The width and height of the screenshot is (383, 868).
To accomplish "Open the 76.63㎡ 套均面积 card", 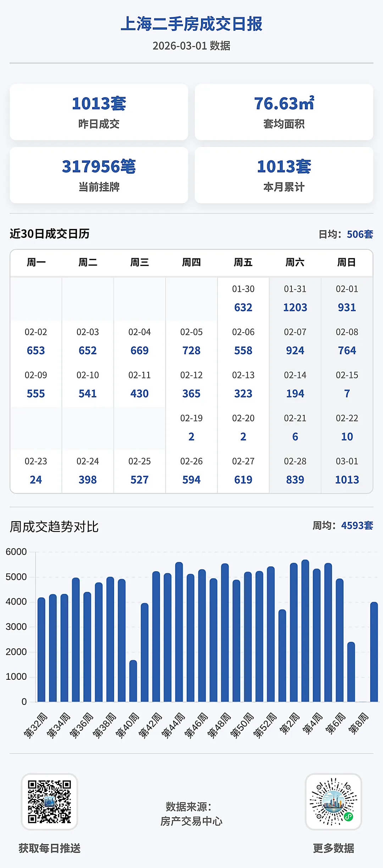I will pyautogui.click(x=284, y=112).
